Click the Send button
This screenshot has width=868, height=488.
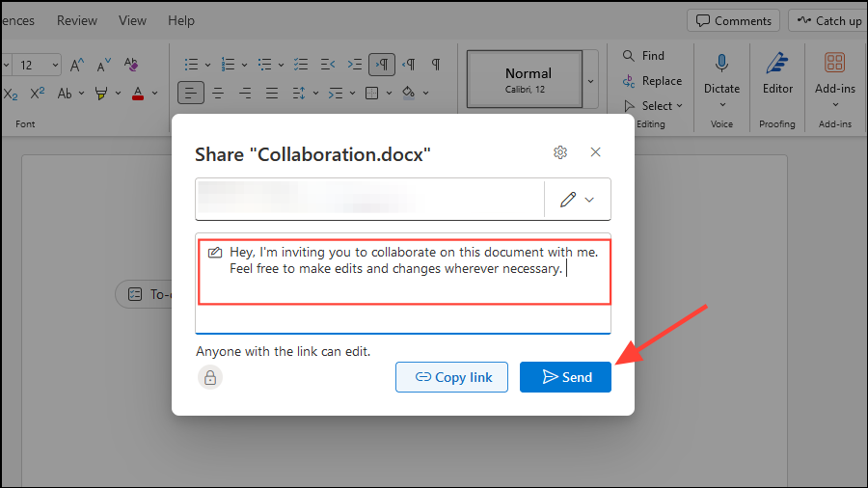(565, 377)
